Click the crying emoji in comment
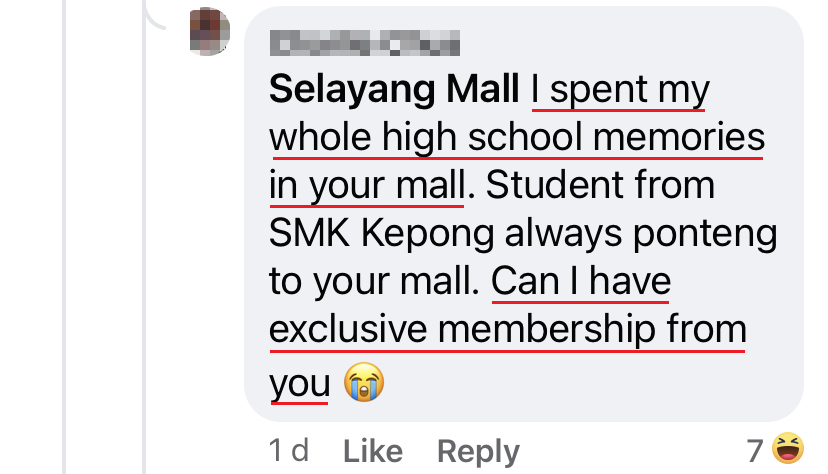Screen dimensions: 828x474 pos(364,382)
